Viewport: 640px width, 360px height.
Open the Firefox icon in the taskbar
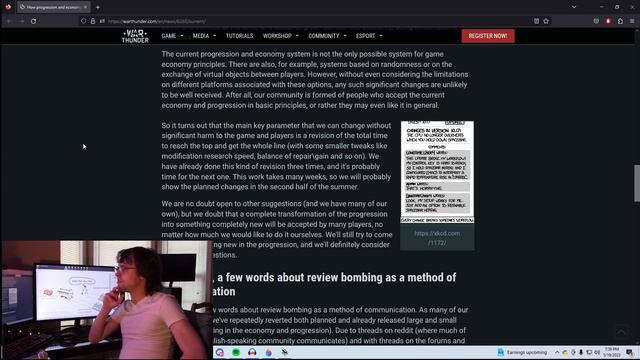268,352
